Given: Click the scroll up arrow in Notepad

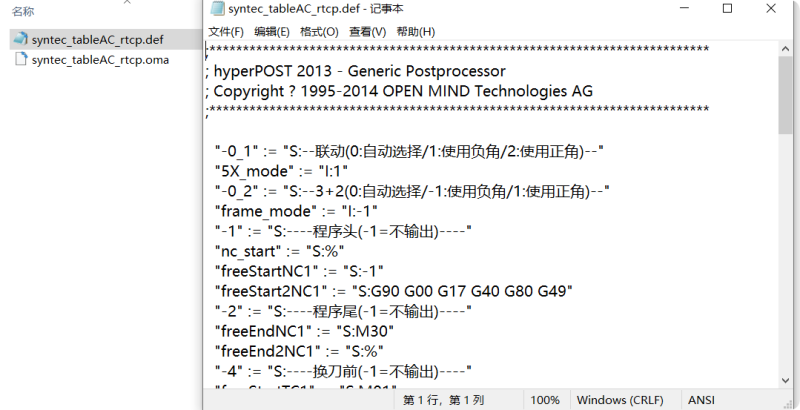Looking at the screenshot, I should [x=785, y=48].
